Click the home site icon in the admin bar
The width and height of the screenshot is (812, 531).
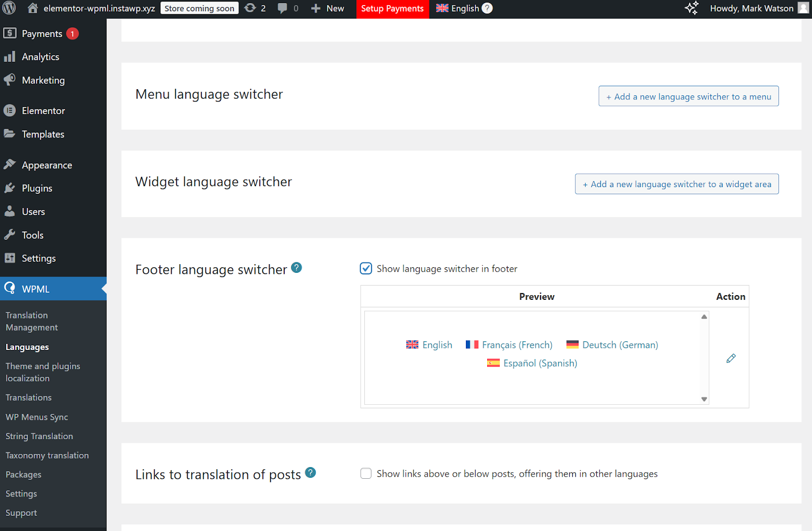pos(32,8)
